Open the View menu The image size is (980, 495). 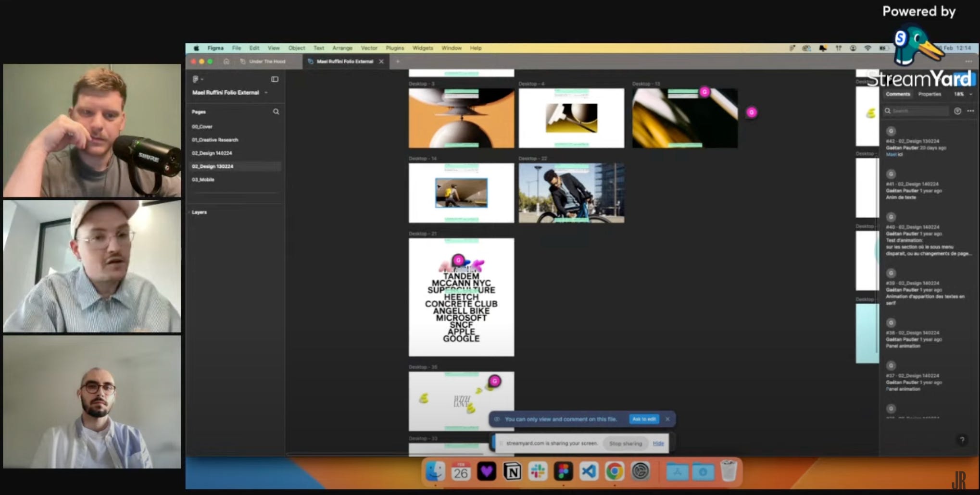click(274, 48)
